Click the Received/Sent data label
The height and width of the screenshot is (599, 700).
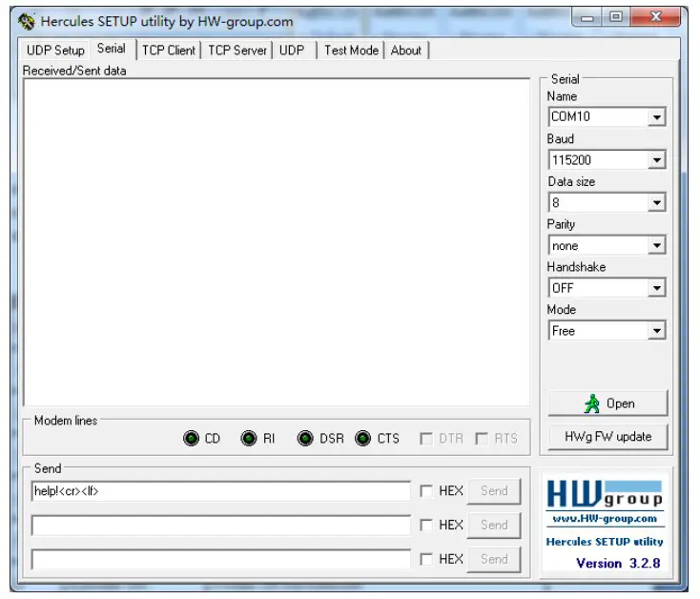(x=74, y=71)
